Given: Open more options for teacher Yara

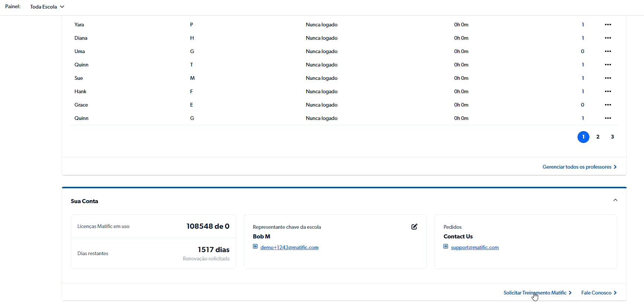Looking at the screenshot, I should point(608,25).
